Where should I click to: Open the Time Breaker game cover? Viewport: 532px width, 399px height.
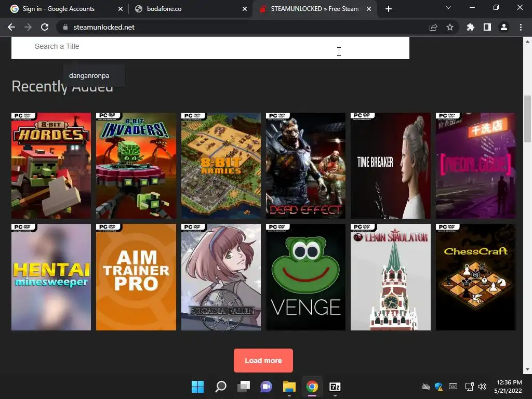[391, 166]
